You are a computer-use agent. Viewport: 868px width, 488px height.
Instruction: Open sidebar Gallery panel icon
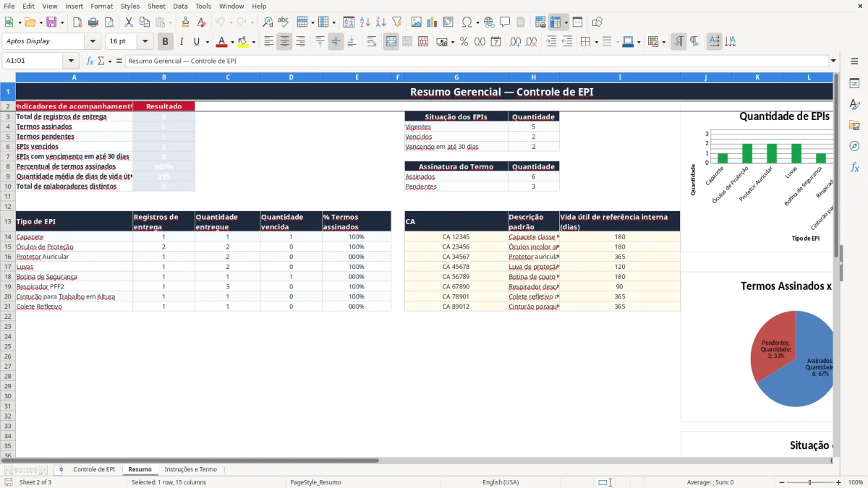[854, 126]
